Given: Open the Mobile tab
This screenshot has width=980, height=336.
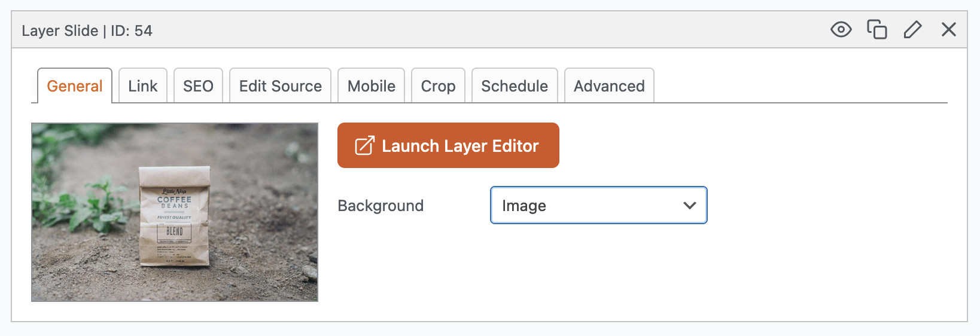Looking at the screenshot, I should 371,86.
